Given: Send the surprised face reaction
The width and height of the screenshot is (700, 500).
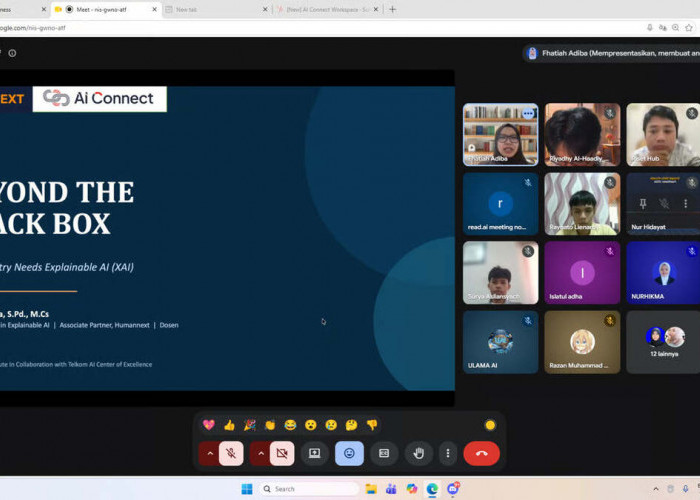Looking at the screenshot, I should click(311, 425).
